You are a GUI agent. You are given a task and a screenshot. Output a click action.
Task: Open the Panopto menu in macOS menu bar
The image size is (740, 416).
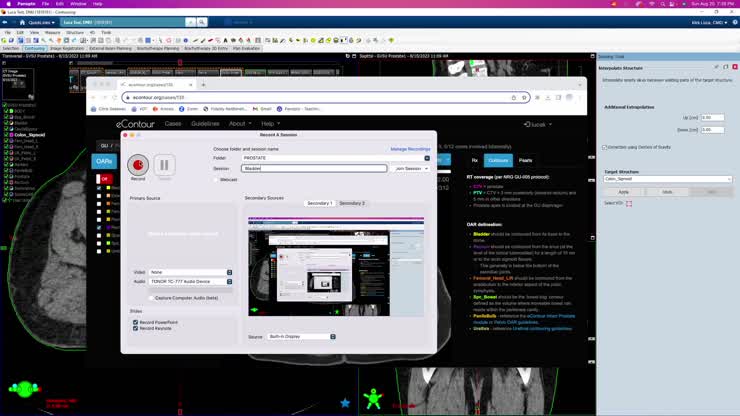pos(26,4)
